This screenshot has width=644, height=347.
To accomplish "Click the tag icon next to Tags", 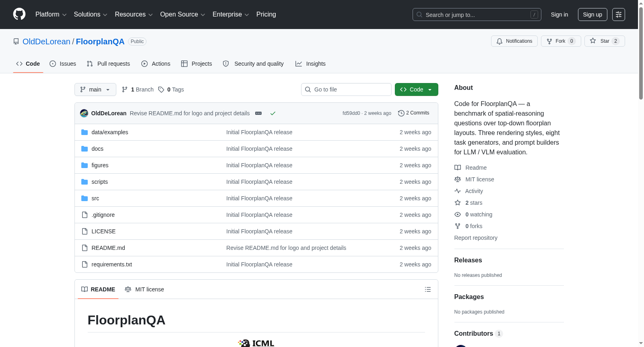I will tap(161, 89).
